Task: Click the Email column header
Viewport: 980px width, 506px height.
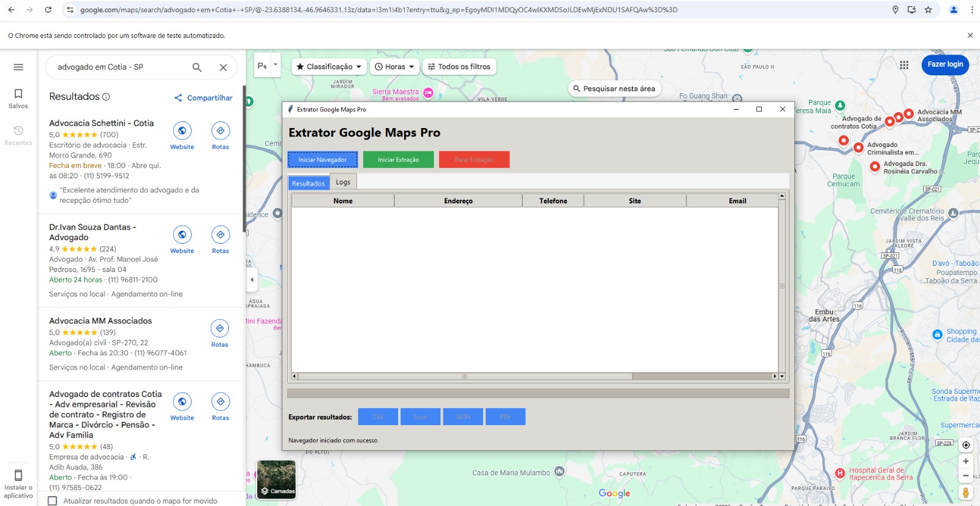Action: [737, 201]
